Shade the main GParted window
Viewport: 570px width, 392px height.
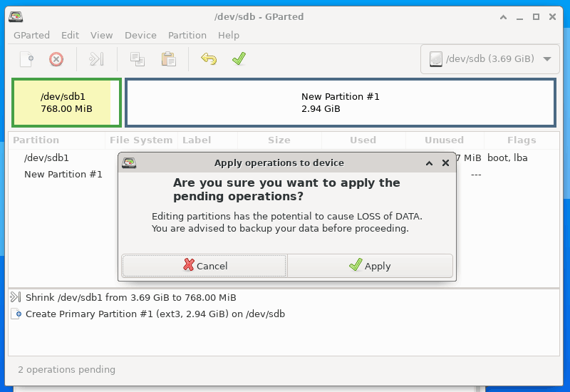coord(503,17)
